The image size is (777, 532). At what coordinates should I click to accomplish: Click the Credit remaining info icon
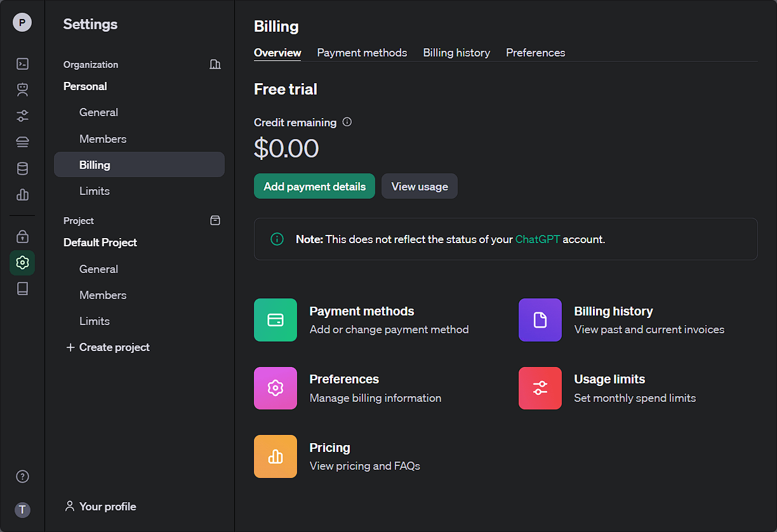click(x=347, y=122)
